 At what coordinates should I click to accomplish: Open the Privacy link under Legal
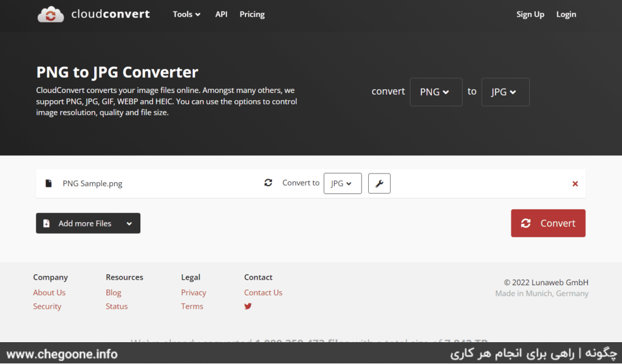point(194,292)
